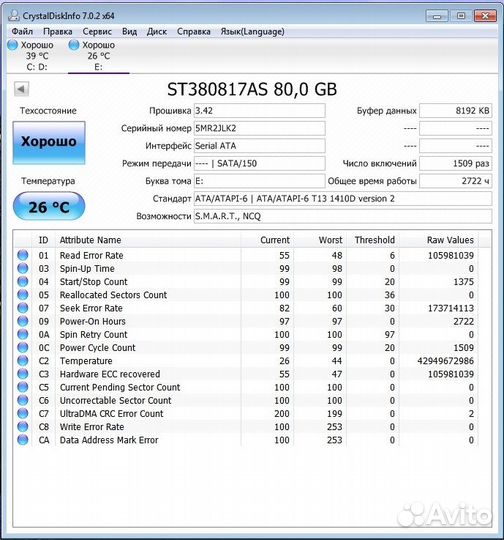Click the Стандарт field ATA/ATAPI-6
Image resolution: width=504 pixels, height=540 pixels.
coord(343,199)
